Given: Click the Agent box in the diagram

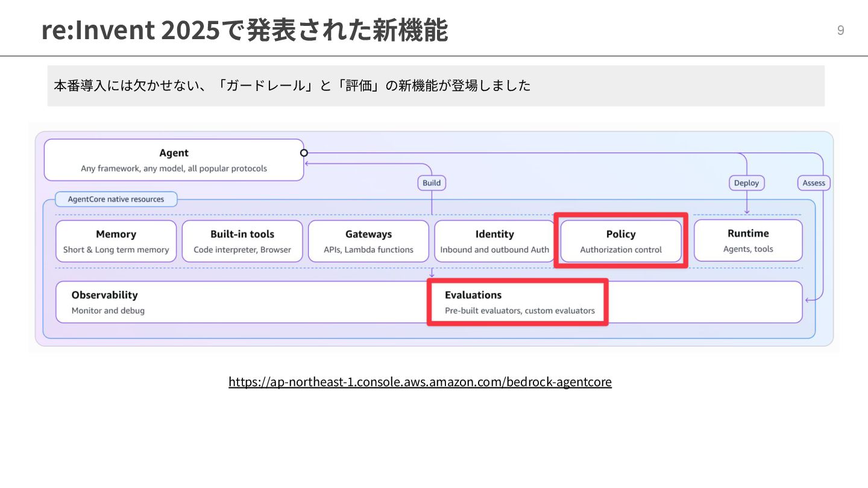Looking at the screenshot, I should point(174,160).
